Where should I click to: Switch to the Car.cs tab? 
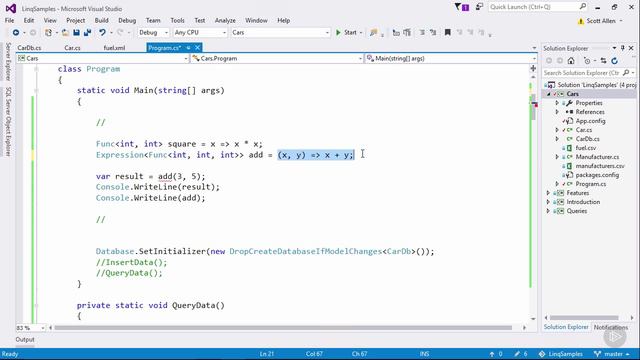coord(72,48)
